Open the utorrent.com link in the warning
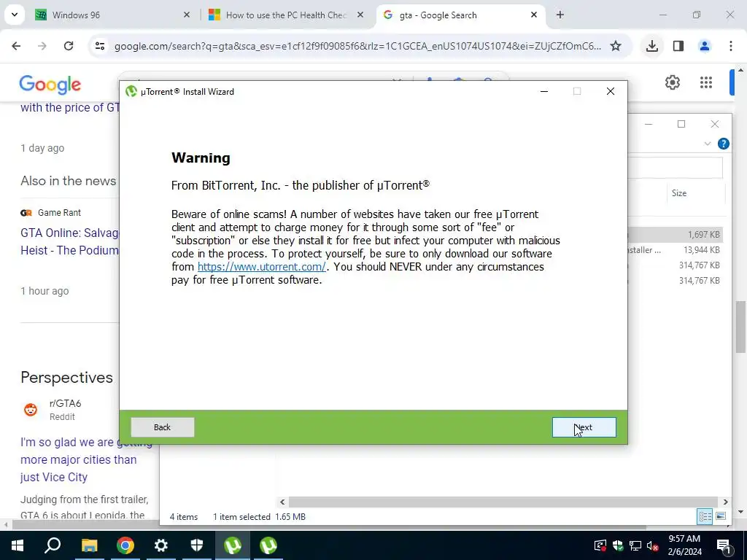This screenshot has width=747, height=560. pos(262,267)
